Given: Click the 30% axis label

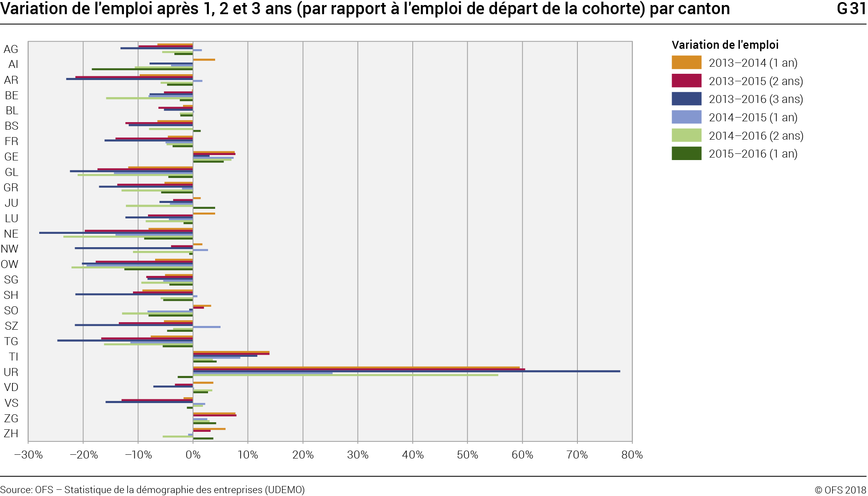Looking at the screenshot, I should tap(358, 455).
